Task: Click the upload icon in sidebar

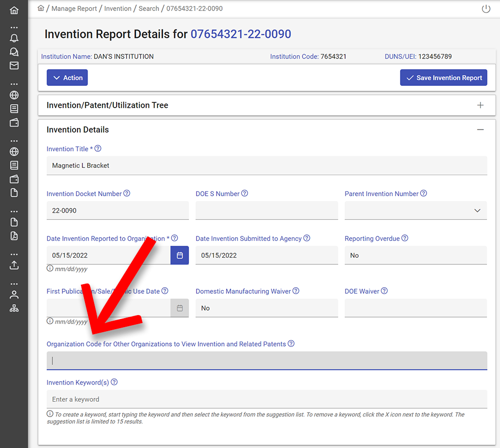Action: 14,265
